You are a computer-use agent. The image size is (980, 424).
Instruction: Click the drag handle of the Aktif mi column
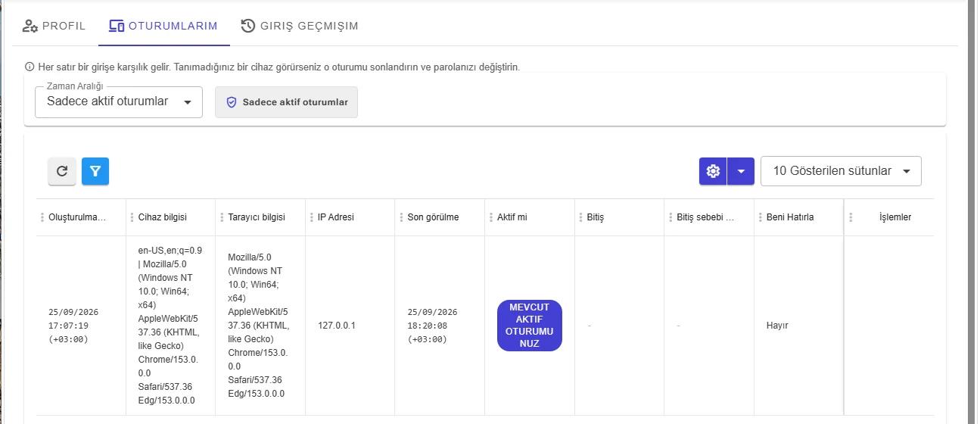click(490, 217)
